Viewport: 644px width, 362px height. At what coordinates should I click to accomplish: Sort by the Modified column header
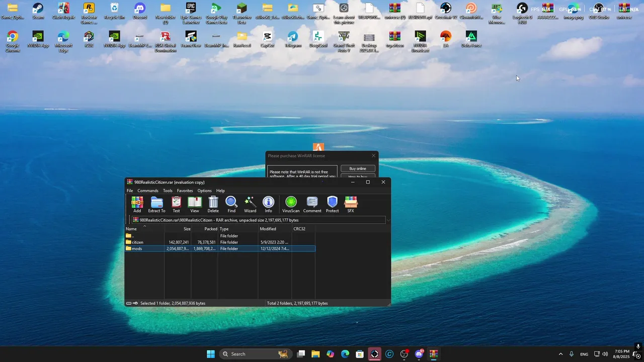pos(275,229)
